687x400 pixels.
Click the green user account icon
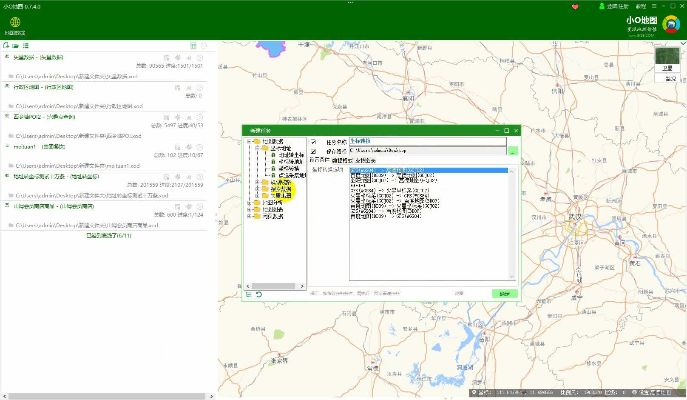coord(603,6)
